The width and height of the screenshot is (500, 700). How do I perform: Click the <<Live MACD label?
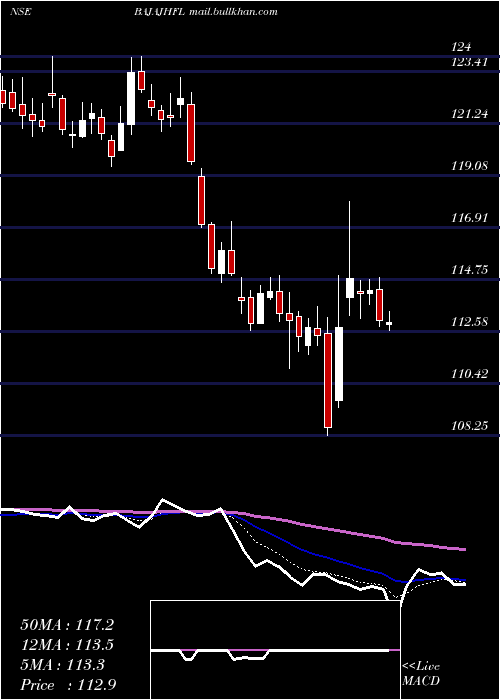pyautogui.click(x=421, y=673)
